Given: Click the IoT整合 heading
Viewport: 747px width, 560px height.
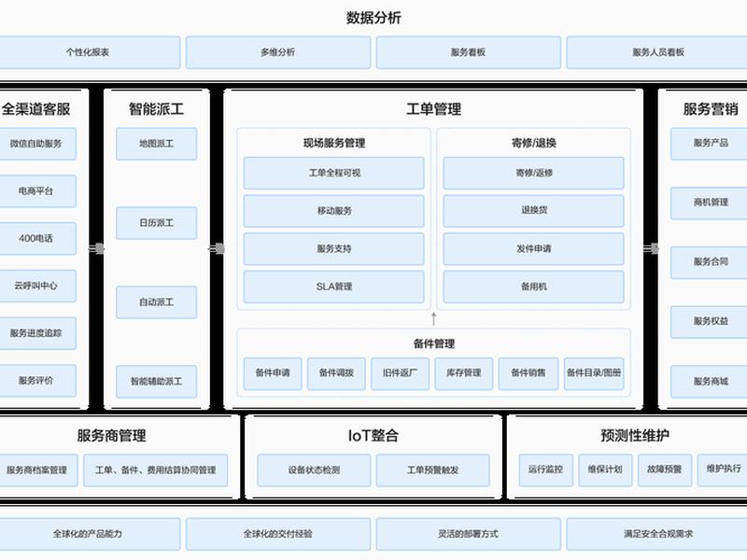Looking at the screenshot, I should [373, 435].
